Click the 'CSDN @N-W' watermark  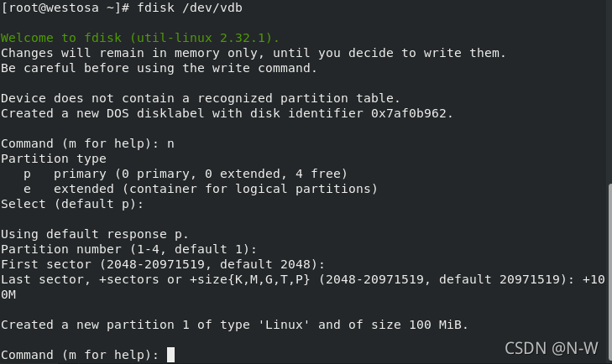point(551,348)
